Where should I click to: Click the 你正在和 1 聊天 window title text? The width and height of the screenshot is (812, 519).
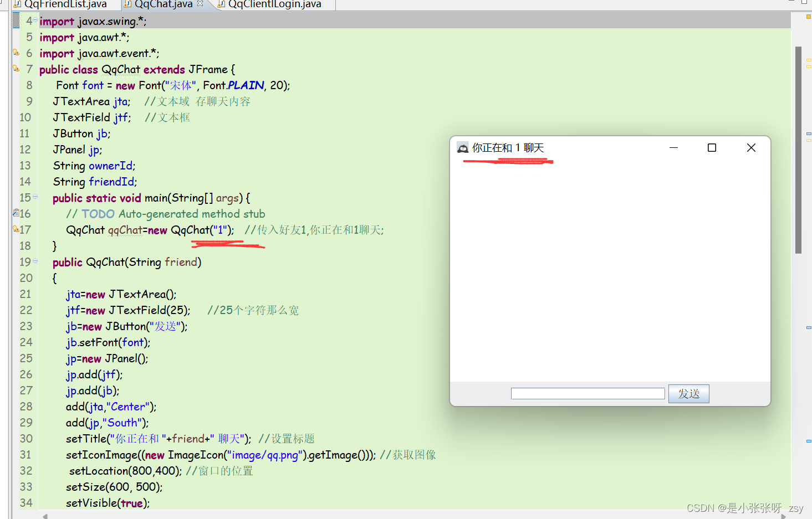(x=508, y=148)
